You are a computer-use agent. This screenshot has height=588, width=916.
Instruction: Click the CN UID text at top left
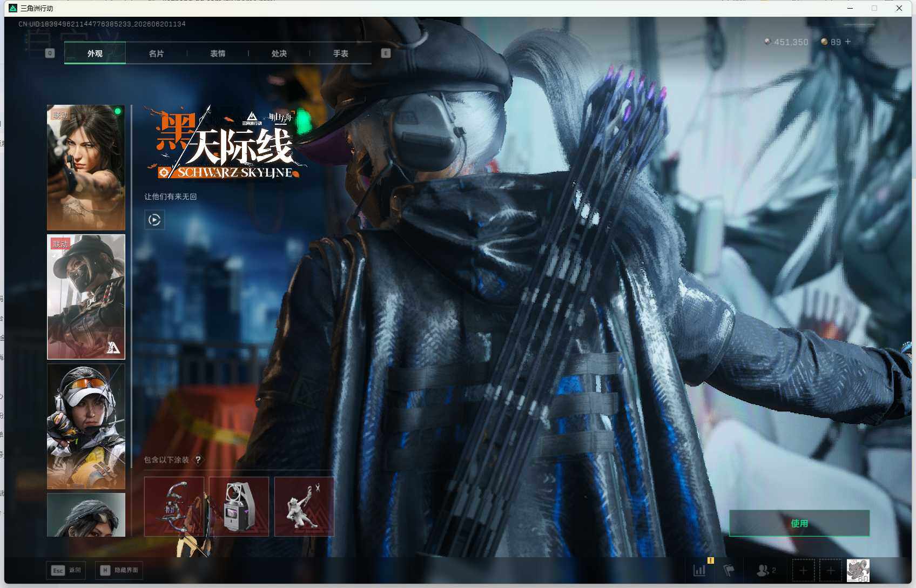(102, 24)
